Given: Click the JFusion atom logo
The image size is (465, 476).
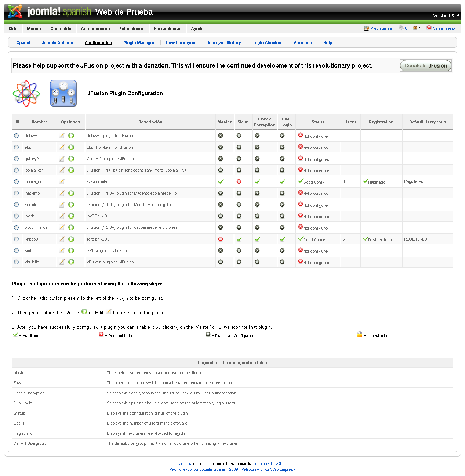Looking at the screenshot, I should (x=26, y=93).
